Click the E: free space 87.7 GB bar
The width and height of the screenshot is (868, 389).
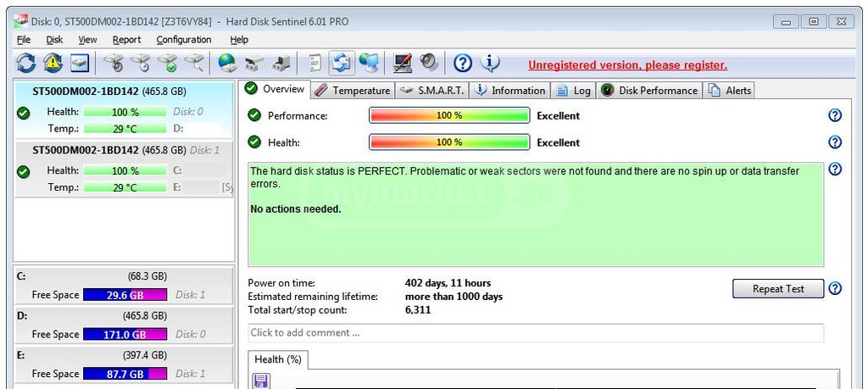[x=125, y=374]
